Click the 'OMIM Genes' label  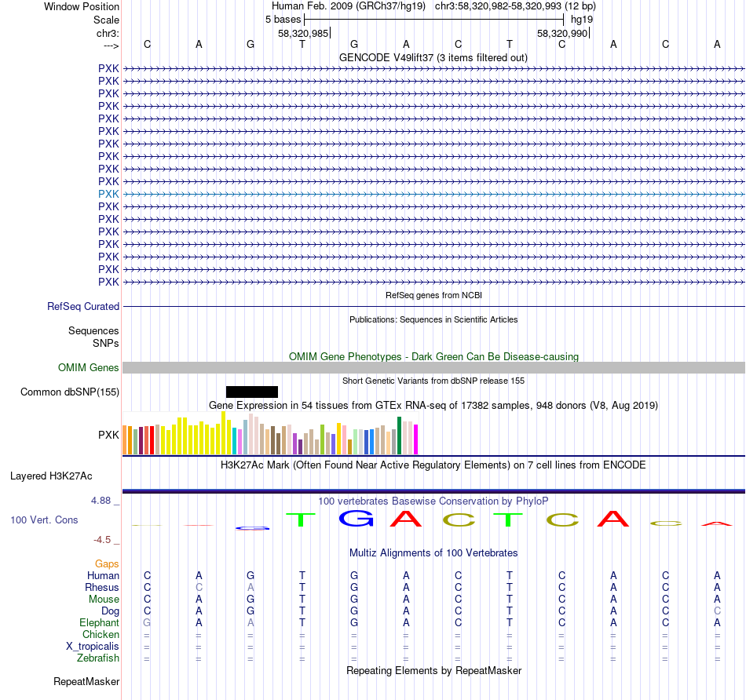point(89,367)
